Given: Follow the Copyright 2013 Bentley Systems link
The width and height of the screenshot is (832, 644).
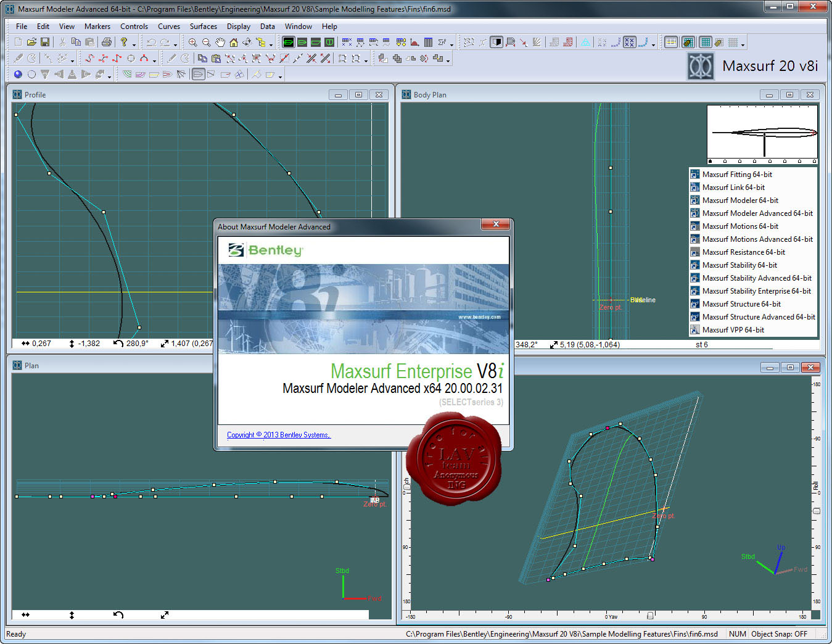Looking at the screenshot, I should pos(279,435).
